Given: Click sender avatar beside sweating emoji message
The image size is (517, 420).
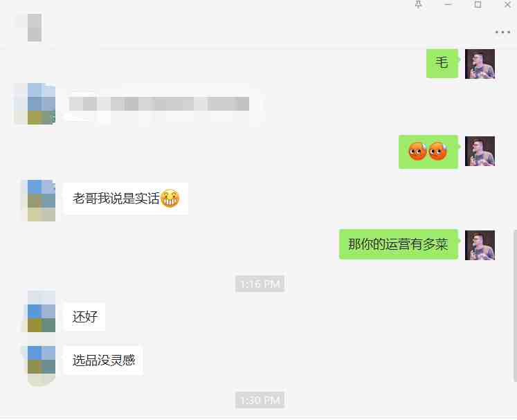Looking at the screenshot, I should tap(480, 151).
